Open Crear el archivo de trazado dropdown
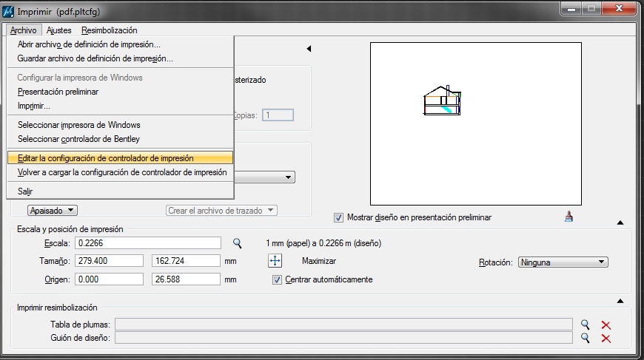The image size is (644, 360). (221, 211)
